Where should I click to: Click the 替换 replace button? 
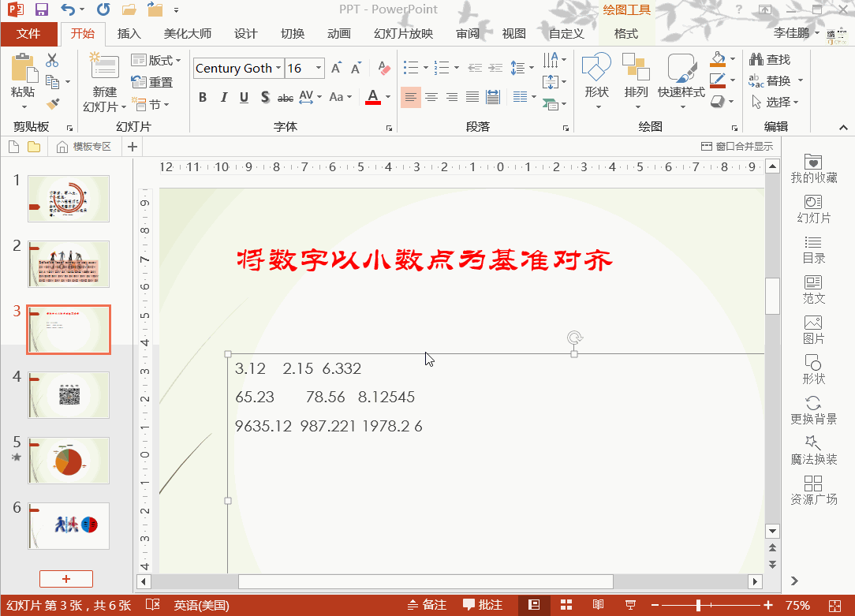770,80
